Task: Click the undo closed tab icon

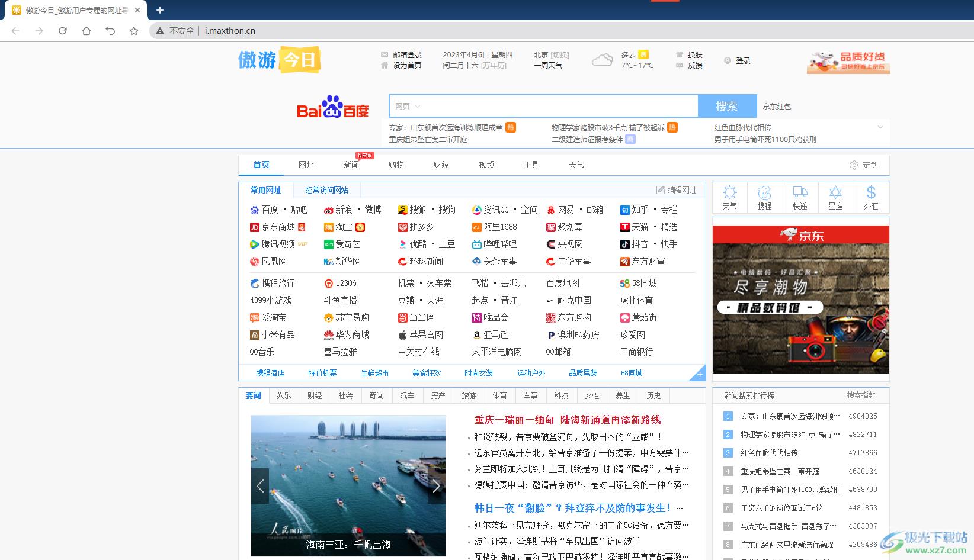Action: [x=110, y=31]
